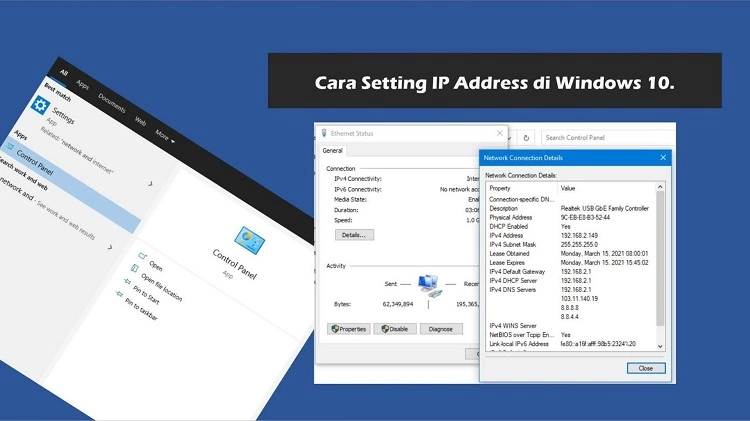This screenshot has width=750, height=421.
Task: Click the Details... button in Ethernet Status
Action: [354, 235]
